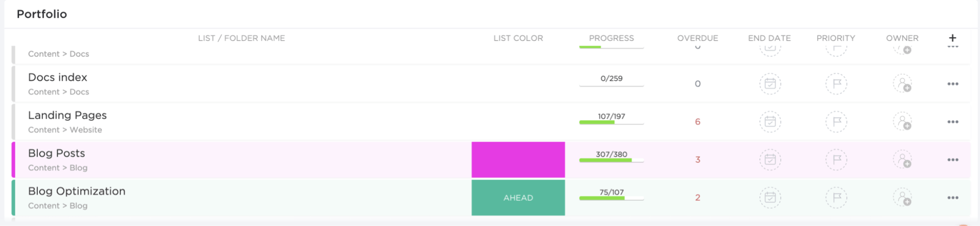This screenshot has width=980, height=226.
Task: Open more options for Blog Posts row
Action: (x=953, y=160)
